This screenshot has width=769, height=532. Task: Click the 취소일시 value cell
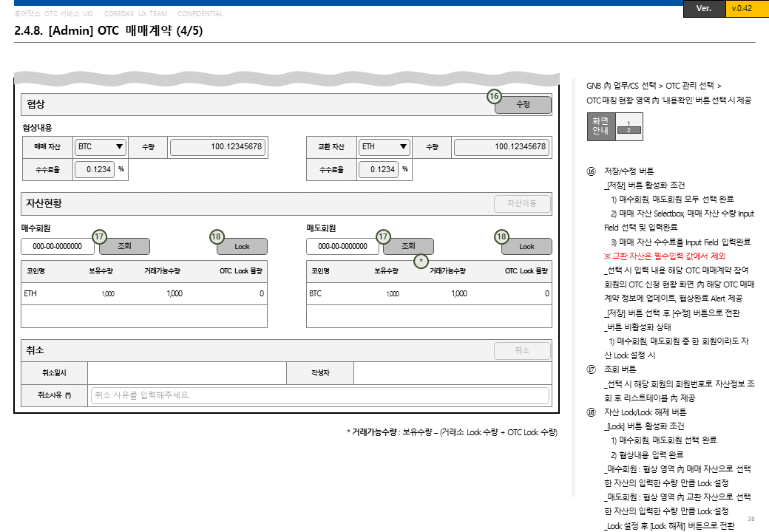point(187,373)
